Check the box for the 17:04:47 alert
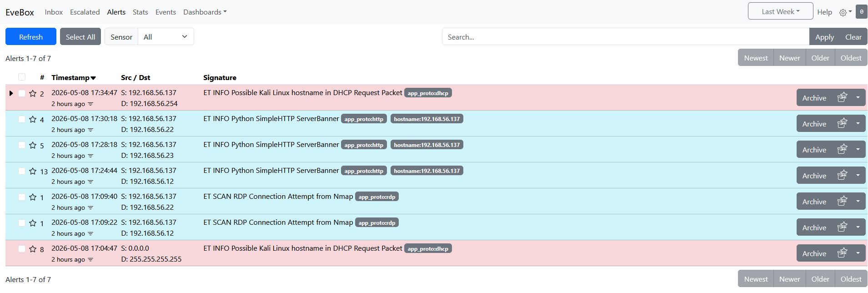The height and width of the screenshot is (293, 868). pos(22,249)
